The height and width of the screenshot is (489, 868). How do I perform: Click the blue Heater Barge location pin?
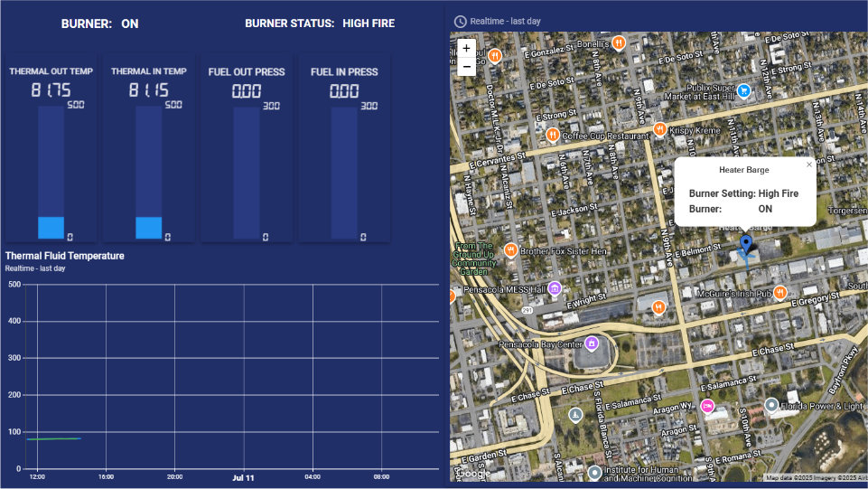click(x=746, y=244)
